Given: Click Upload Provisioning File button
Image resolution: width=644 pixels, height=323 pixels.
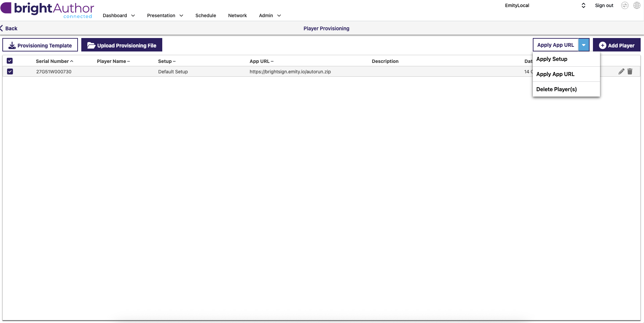Looking at the screenshot, I should coord(122,45).
